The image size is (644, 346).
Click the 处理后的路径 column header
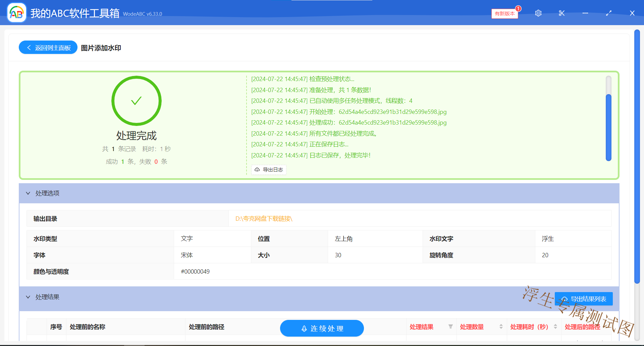(582, 327)
